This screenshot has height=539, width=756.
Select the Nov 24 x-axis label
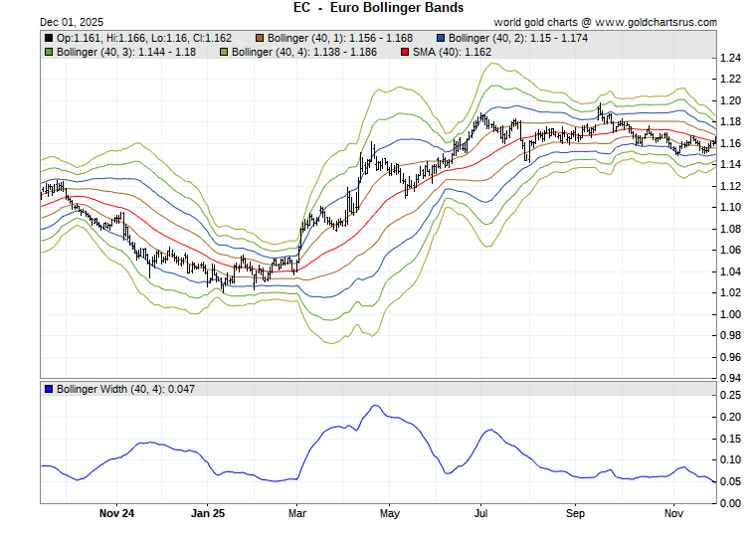click(116, 514)
